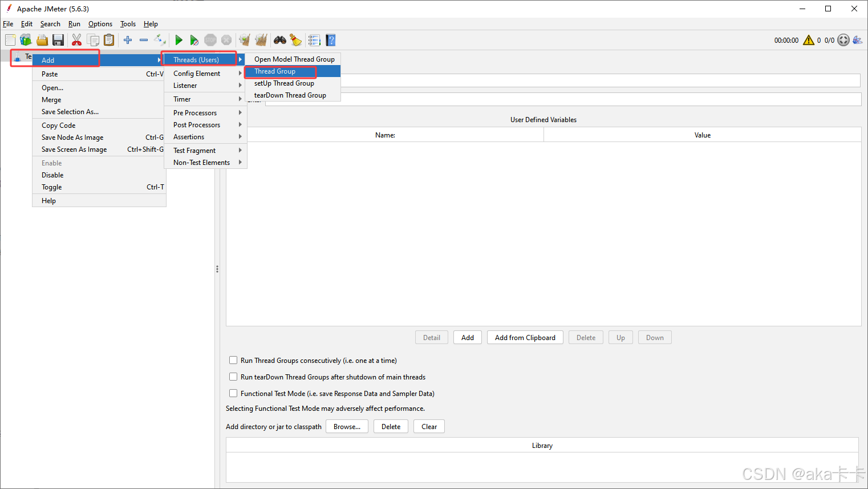Click the grey Shutdown icon
Image resolution: width=868 pixels, height=489 pixels.
pos(226,40)
